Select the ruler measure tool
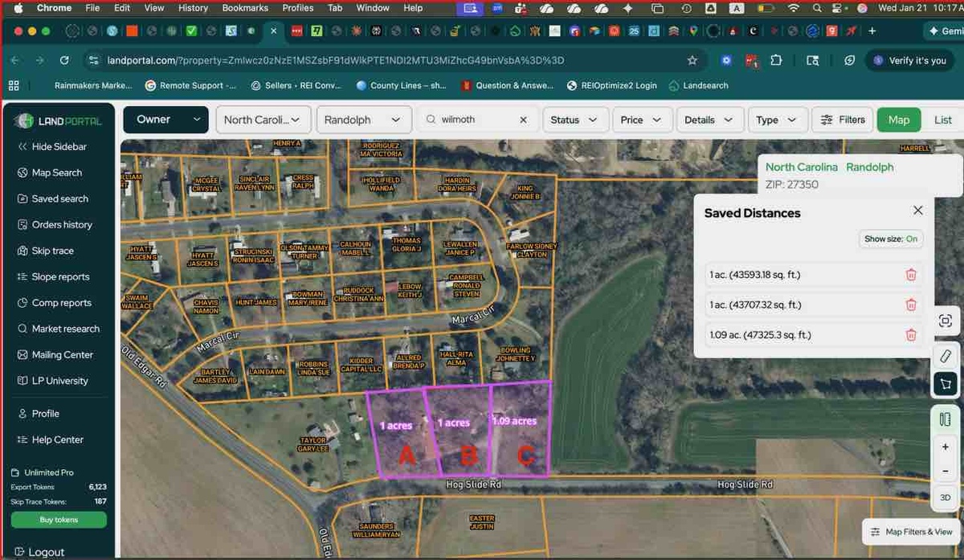This screenshot has height=560, width=964. tap(945, 355)
